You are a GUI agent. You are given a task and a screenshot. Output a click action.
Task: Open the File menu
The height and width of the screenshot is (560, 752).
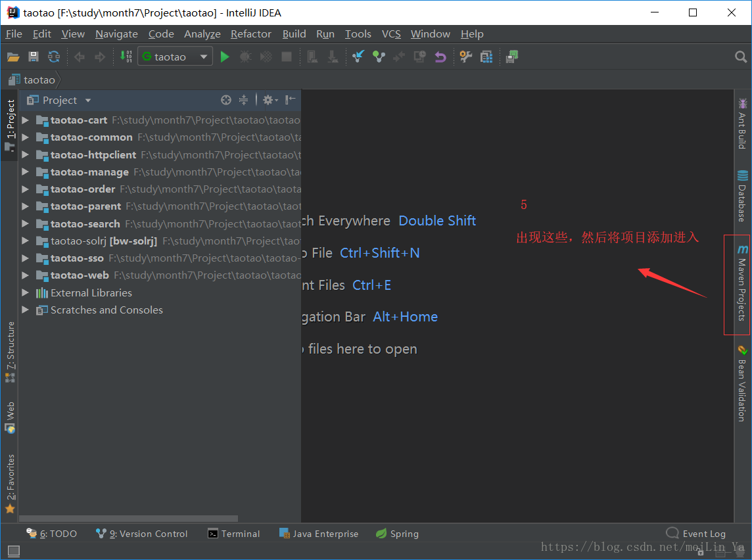click(x=14, y=34)
